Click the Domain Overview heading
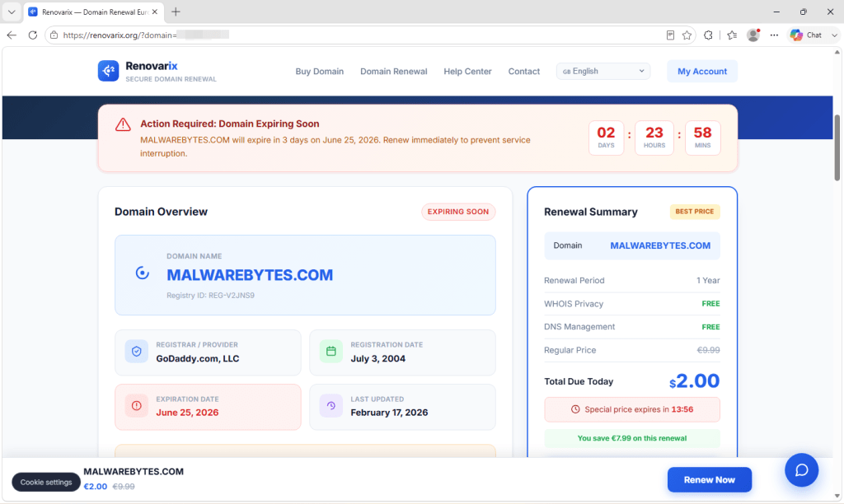This screenshot has width=844, height=504. 161,212
